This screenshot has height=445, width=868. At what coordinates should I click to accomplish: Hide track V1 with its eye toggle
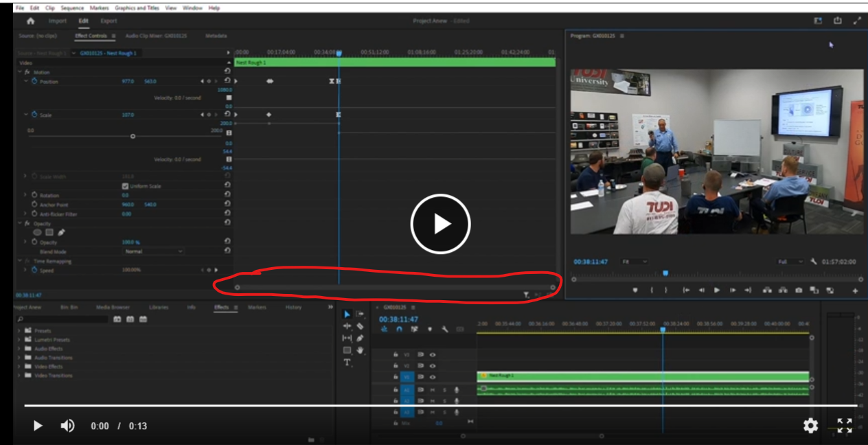(432, 376)
